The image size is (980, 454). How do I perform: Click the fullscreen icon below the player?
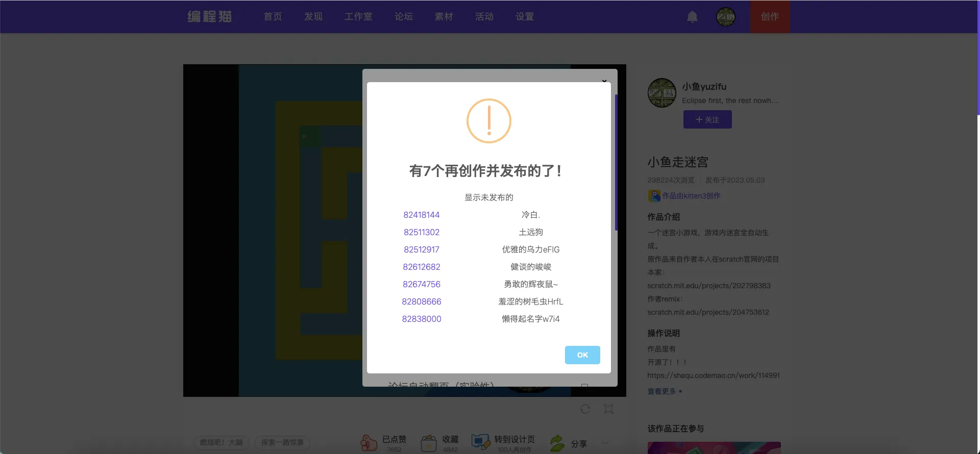[x=608, y=409]
